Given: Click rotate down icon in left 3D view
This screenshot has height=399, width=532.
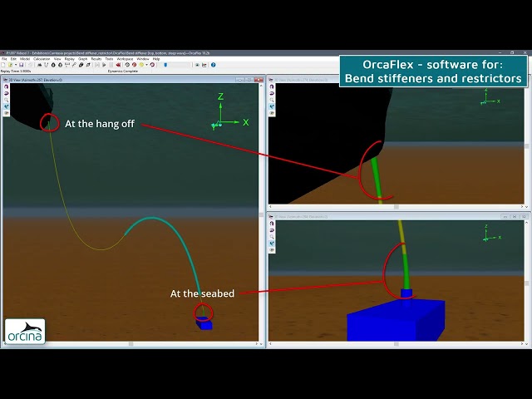Looking at the screenshot, I should tap(7, 93).
